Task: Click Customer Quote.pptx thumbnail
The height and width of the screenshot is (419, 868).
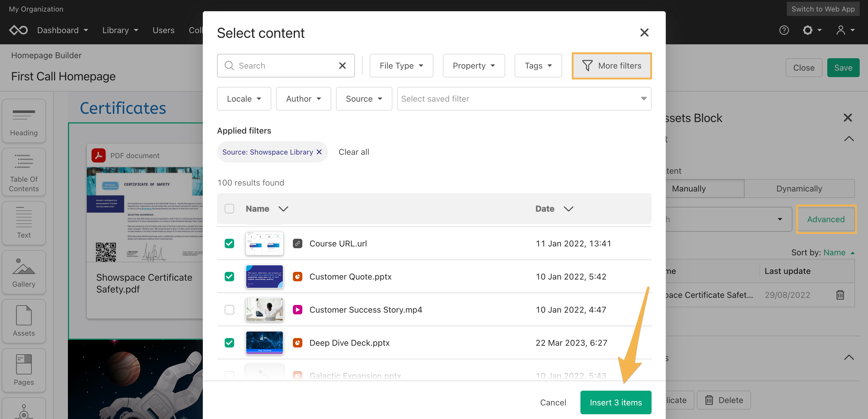Action: coord(264,276)
